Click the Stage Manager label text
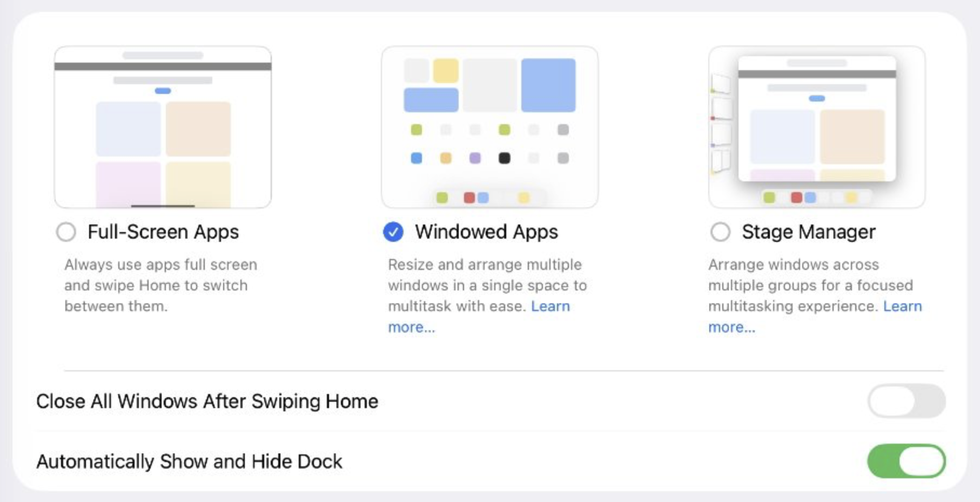 [x=808, y=232]
